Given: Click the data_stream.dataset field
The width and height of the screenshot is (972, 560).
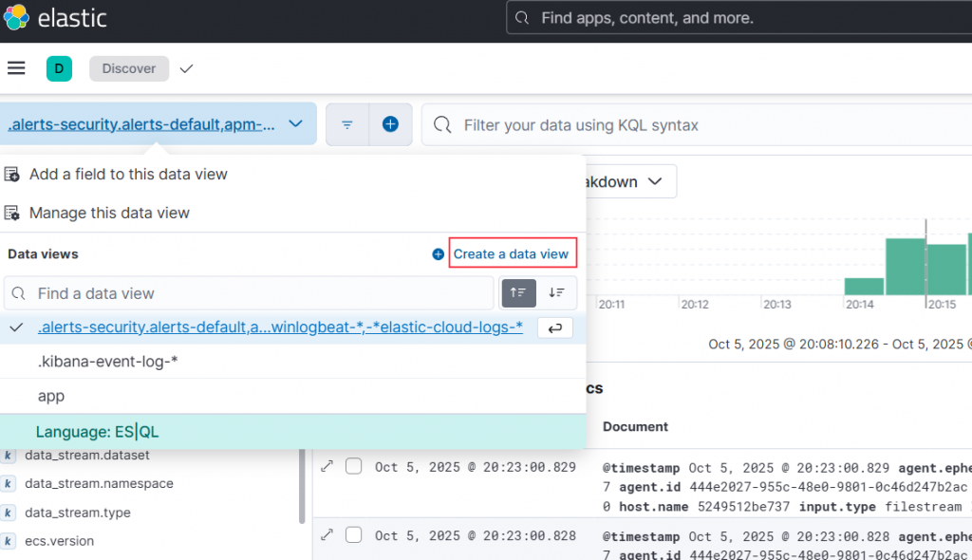Looking at the screenshot, I should tap(86, 456).
